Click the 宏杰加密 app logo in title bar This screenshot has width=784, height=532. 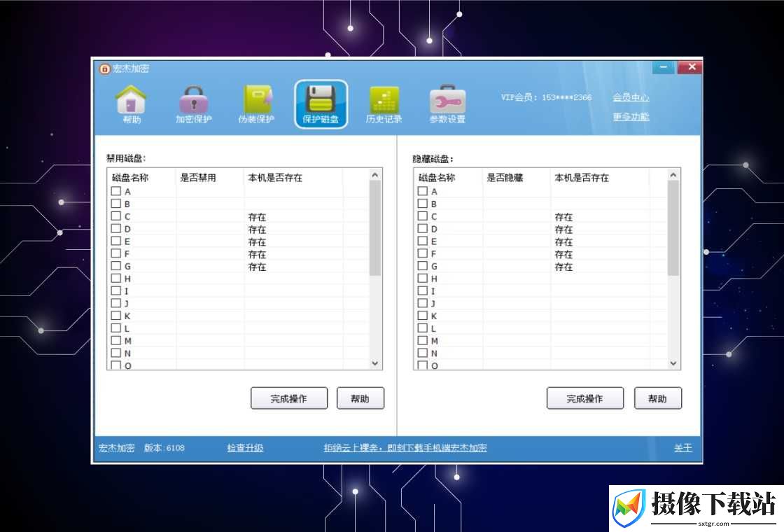click(x=104, y=69)
